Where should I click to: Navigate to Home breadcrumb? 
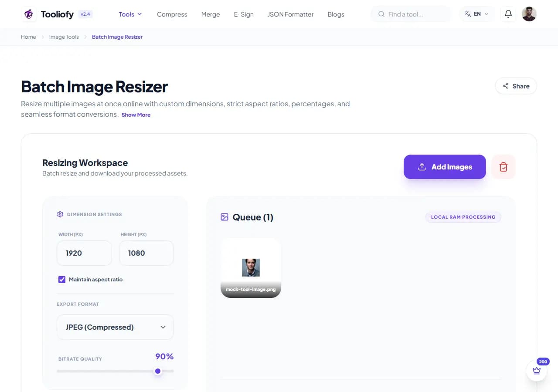tap(28, 37)
